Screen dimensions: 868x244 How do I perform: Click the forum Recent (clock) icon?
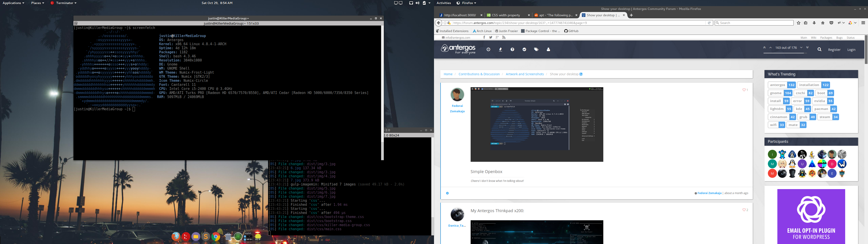(x=488, y=49)
